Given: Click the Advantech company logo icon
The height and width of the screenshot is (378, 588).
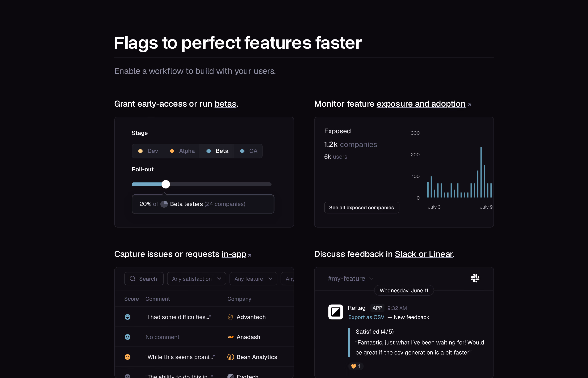Looking at the screenshot, I should click(230, 317).
